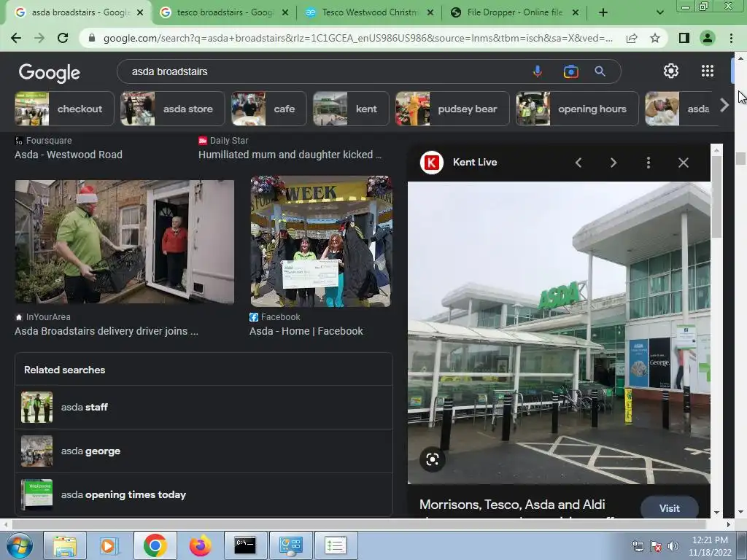Screen dimensions: 747x560
Task: Open the taskbar clock showing 12:21 PM
Action: (x=710, y=546)
